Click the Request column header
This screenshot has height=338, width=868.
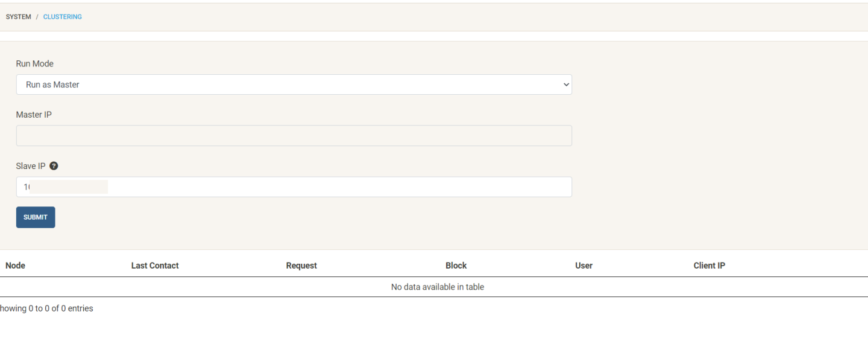301,266
